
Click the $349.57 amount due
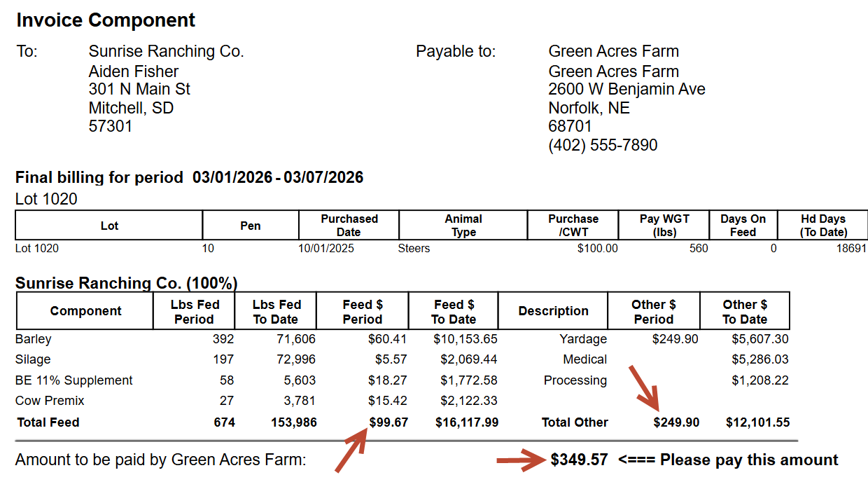[579, 460]
